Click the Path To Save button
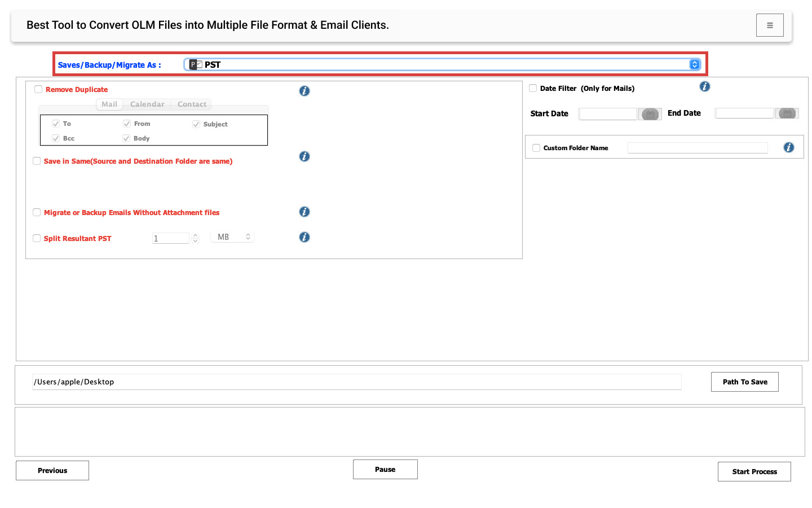The height and width of the screenshot is (508, 812). coord(744,382)
